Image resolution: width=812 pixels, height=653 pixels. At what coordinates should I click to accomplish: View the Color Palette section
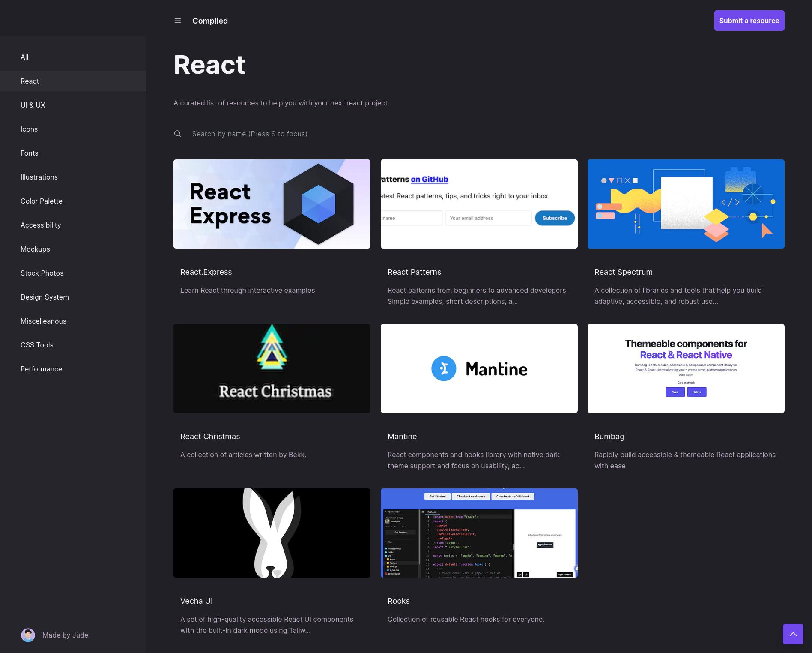[41, 201]
